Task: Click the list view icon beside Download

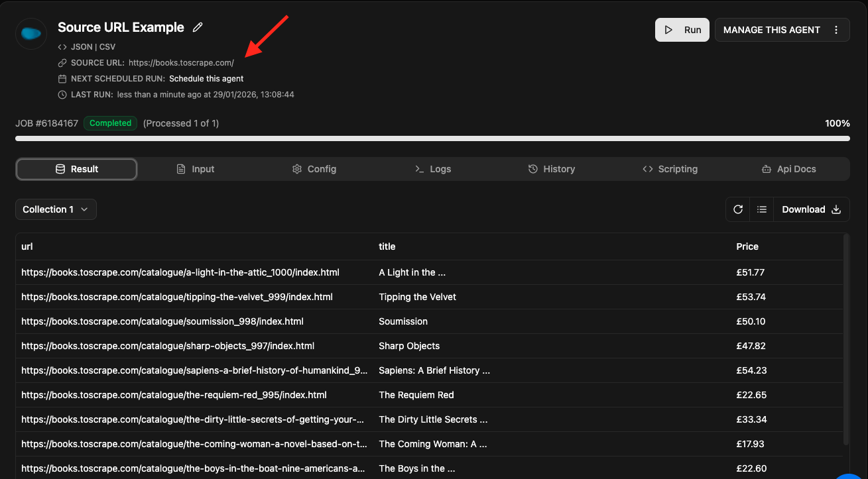Action: coord(762,209)
